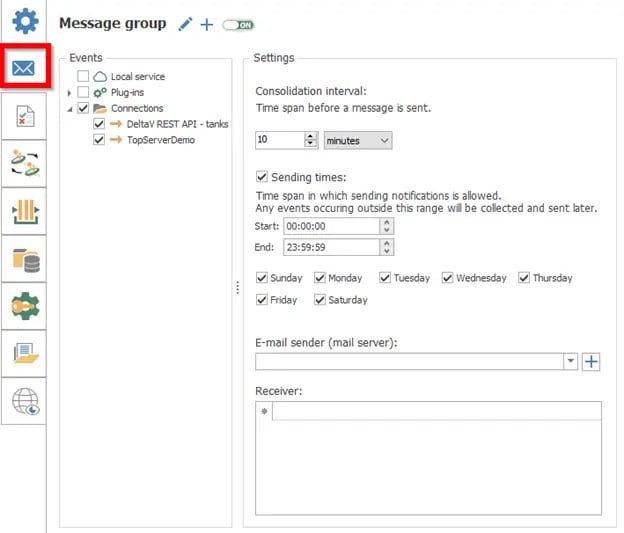Uncheck the Sunday checkbox
This screenshot has height=533, width=624.
[261, 277]
